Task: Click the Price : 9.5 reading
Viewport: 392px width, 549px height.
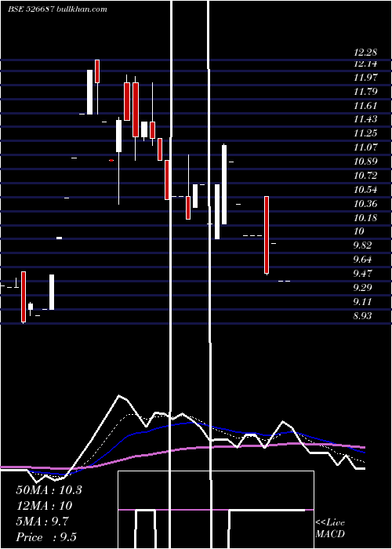Action: [x=46, y=537]
